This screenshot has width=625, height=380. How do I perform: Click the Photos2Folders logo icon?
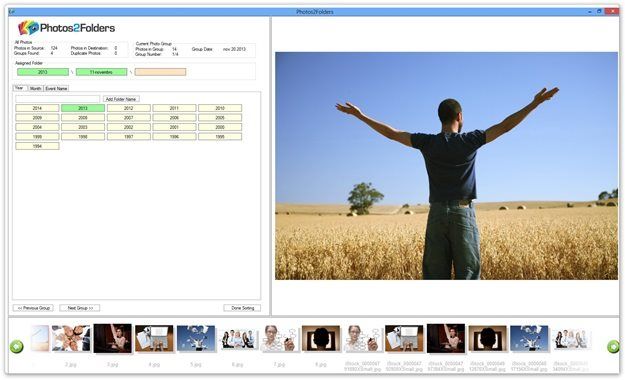pyautogui.click(x=28, y=28)
